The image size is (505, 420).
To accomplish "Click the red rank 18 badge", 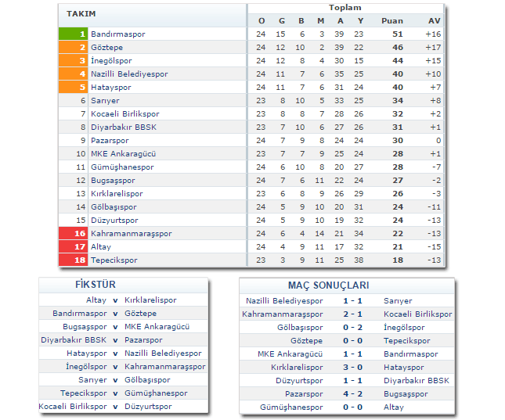I will tap(73, 260).
